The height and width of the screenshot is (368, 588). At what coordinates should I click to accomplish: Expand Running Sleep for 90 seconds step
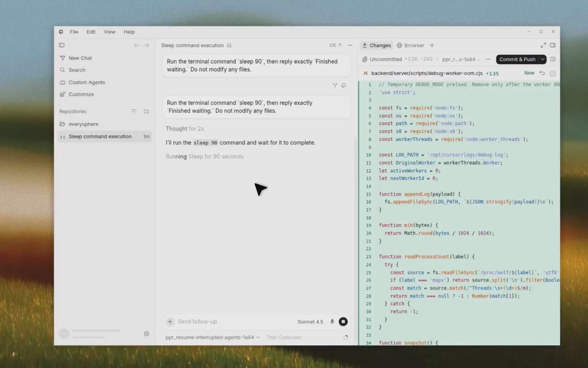coord(205,156)
